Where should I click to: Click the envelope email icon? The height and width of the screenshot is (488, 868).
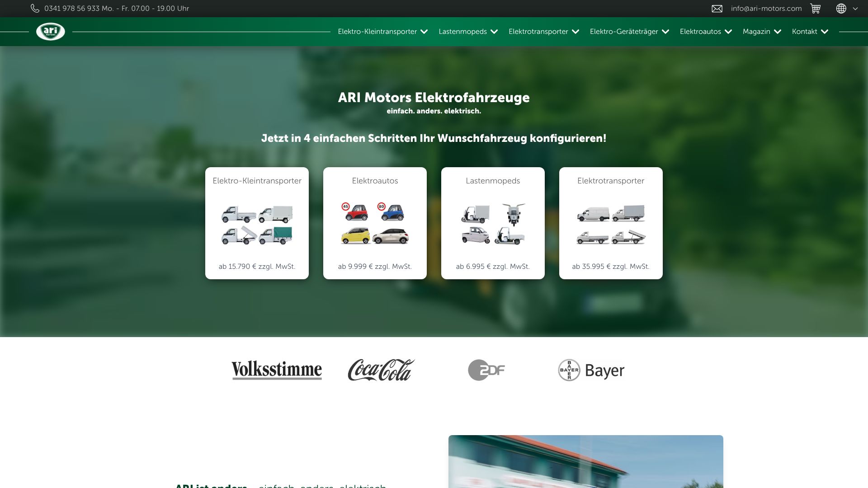coord(717,9)
